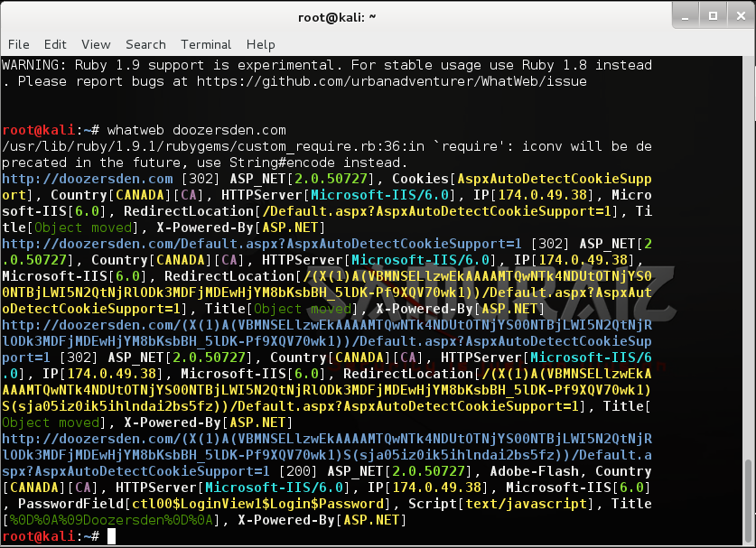Open the Help menu
The width and height of the screenshot is (756, 548).
coord(260,44)
